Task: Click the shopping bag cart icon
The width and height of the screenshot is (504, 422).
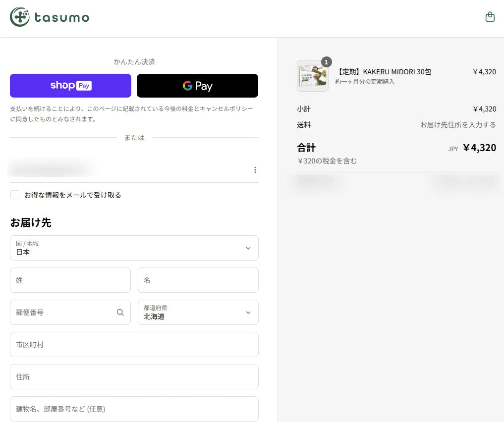Action: point(490,17)
